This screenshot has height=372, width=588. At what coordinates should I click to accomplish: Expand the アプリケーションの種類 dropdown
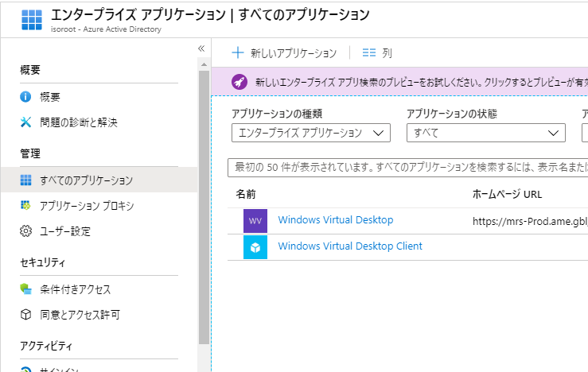(311, 133)
